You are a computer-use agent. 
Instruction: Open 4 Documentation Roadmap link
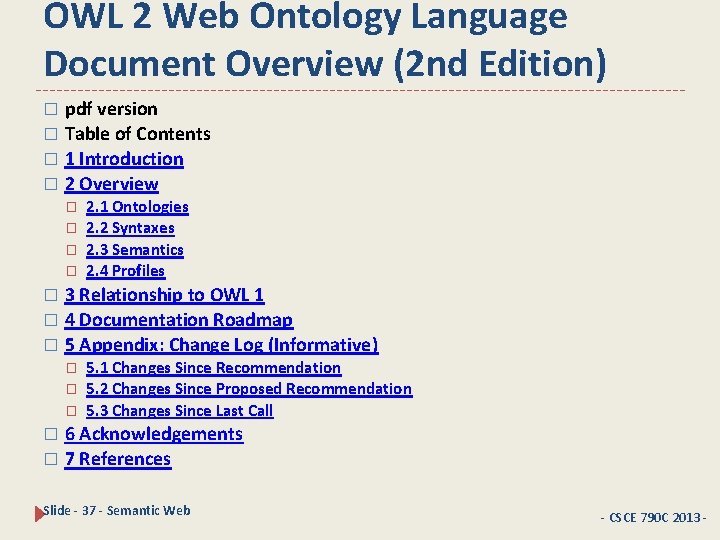coord(179,320)
